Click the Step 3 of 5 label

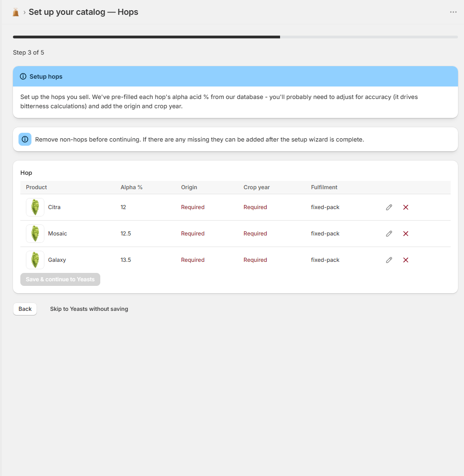pyautogui.click(x=29, y=53)
